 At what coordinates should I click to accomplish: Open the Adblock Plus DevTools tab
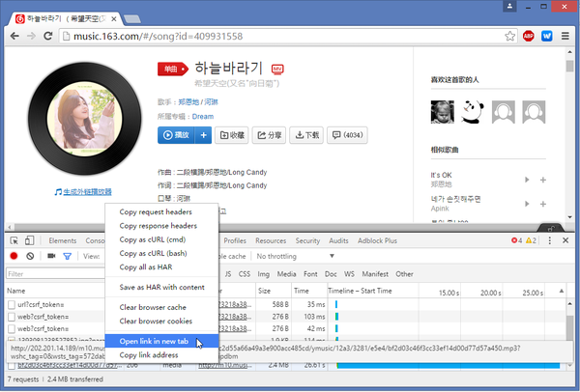[x=377, y=240]
